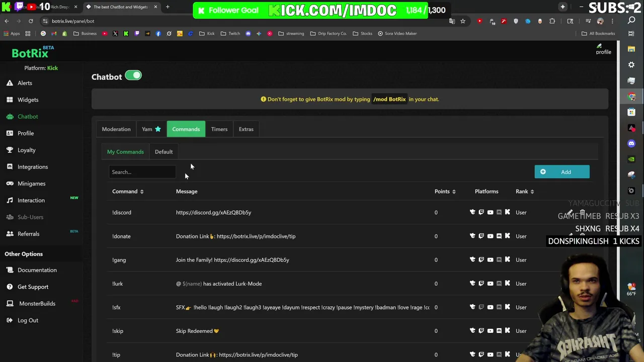Delete the !discord command trash icon
The width and height of the screenshot is (644, 362).
(x=582, y=213)
